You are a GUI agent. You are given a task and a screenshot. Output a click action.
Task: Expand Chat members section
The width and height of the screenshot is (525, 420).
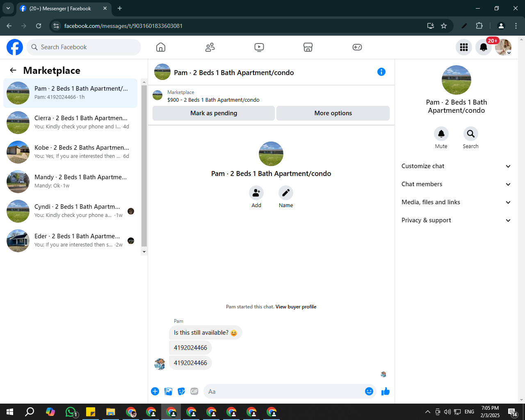coord(456,184)
